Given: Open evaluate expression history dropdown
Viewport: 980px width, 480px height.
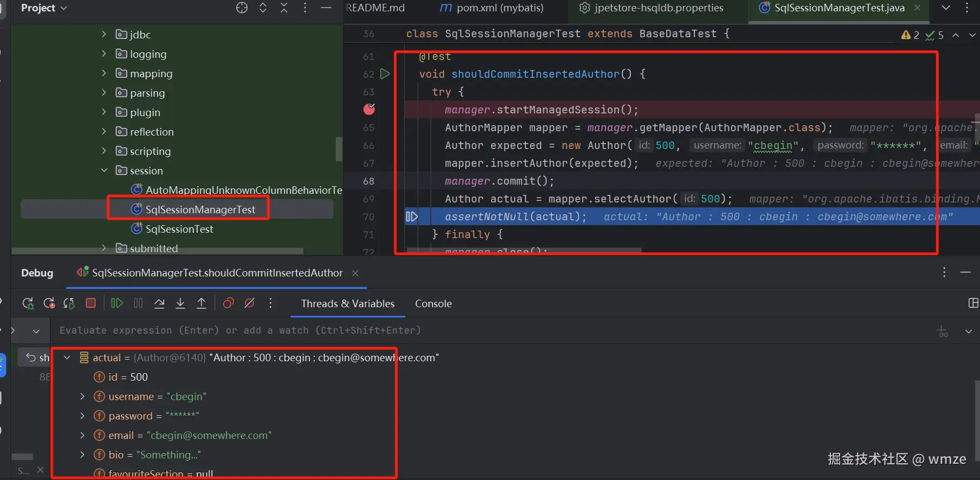Looking at the screenshot, I should click(x=969, y=331).
